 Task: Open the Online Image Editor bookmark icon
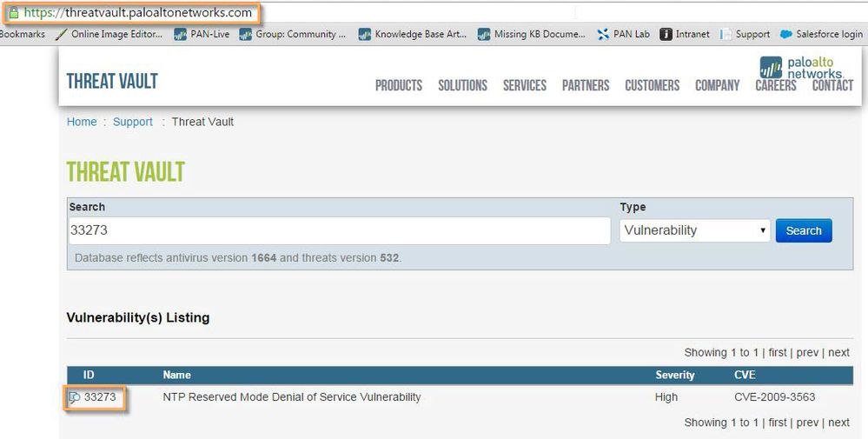pyautogui.click(x=62, y=34)
